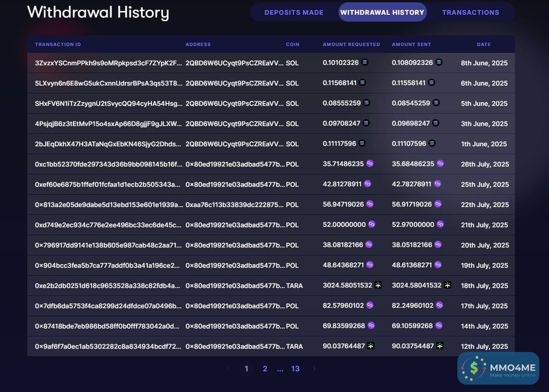Click address in the 8th June 2025 row
This screenshot has height=392, width=549.
pyautogui.click(x=234, y=63)
